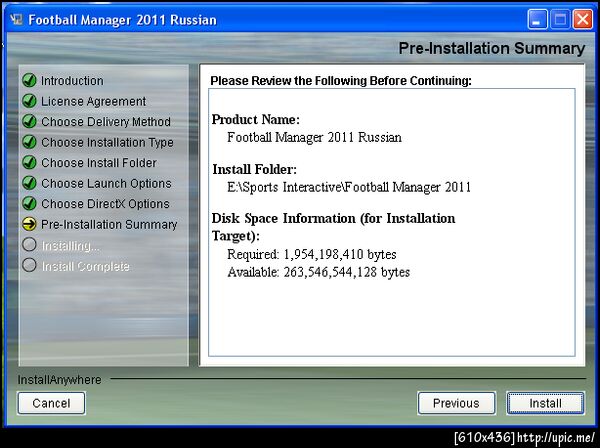Select the Pre-Installation Summary step label in sidebar
The image size is (600, 448).
tap(109, 225)
